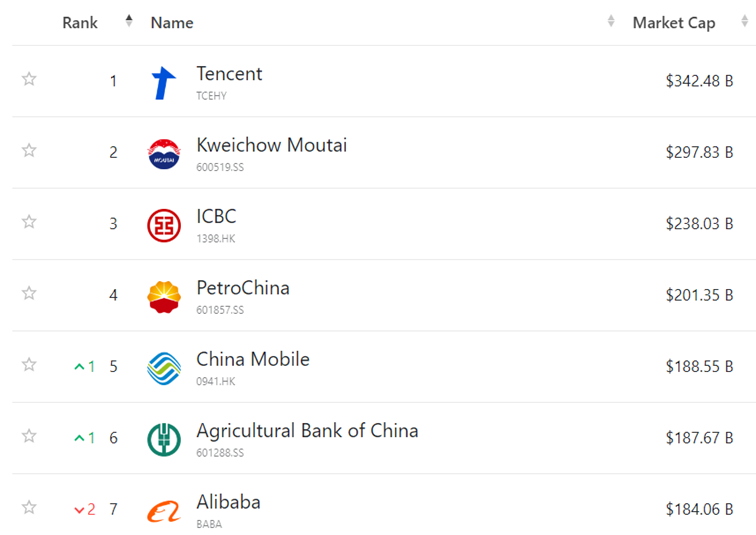Sort the table by Rank column
Image resolution: width=756 pixels, height=535 pixels.
coord(128,21)
